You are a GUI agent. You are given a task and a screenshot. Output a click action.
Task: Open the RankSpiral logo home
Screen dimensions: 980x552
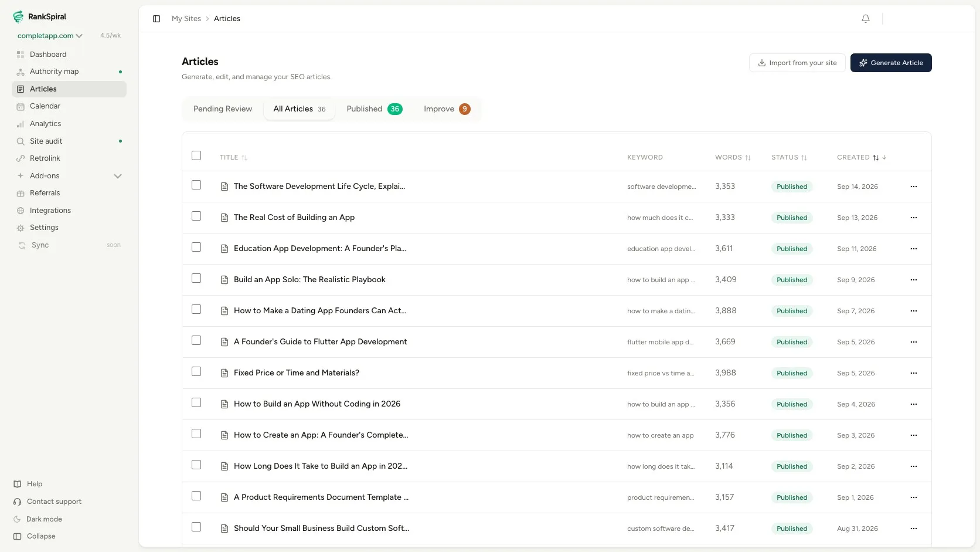pos(39,16)
